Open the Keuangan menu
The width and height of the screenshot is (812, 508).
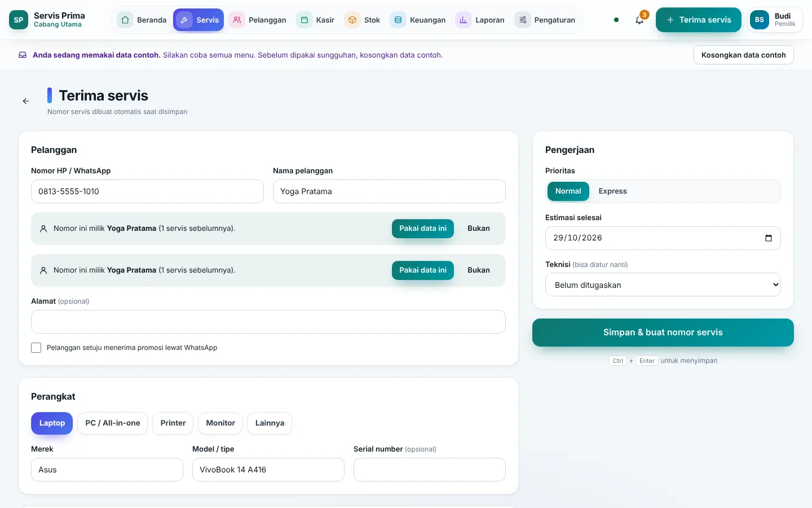[x=418, y=20]
